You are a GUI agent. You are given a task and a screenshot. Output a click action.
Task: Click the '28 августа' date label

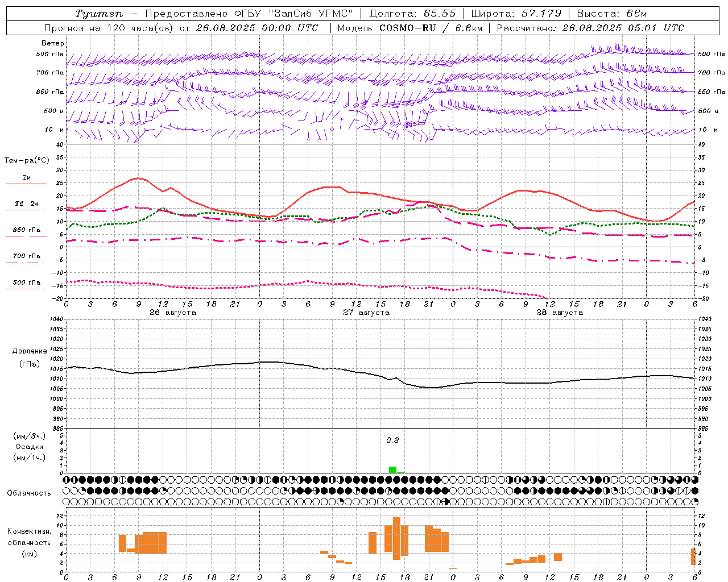(560, 313)
